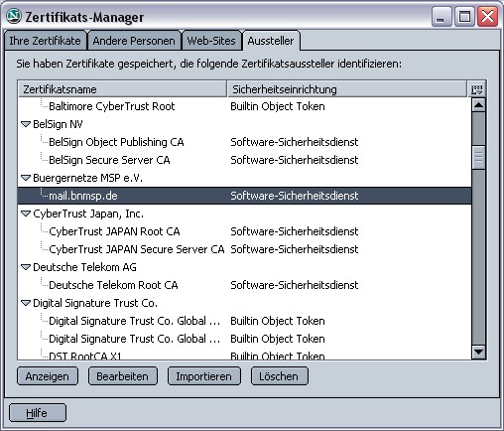Click the Netscape icon in title bar
This screenshot has width=504, height=431.
tap(14, 16)
